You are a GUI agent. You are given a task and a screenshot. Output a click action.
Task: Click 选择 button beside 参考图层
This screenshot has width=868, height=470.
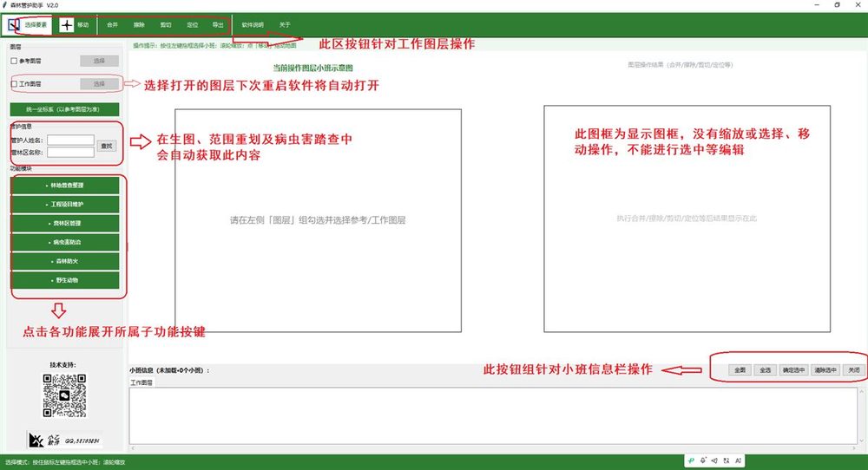pyautogui.click(x=99, y=61)
